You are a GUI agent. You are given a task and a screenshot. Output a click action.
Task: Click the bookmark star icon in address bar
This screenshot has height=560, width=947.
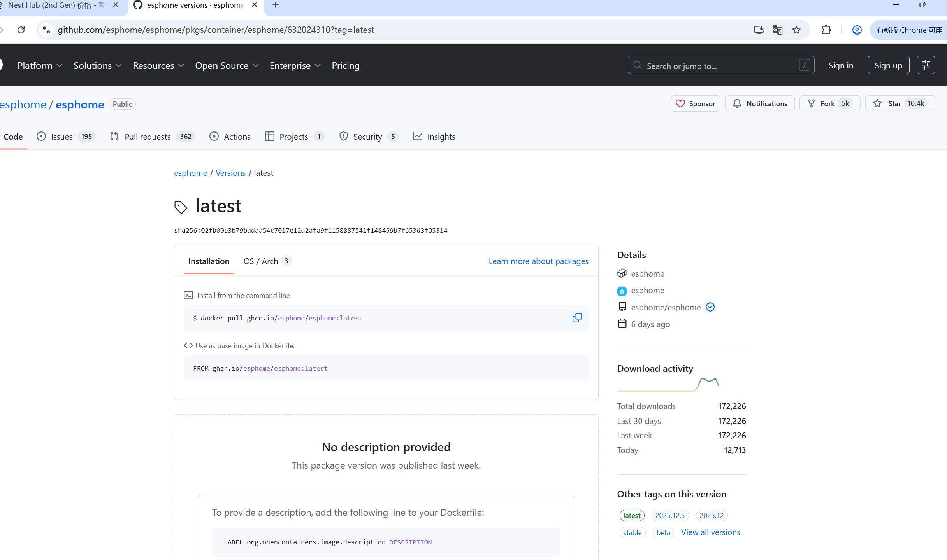point(796,30)
